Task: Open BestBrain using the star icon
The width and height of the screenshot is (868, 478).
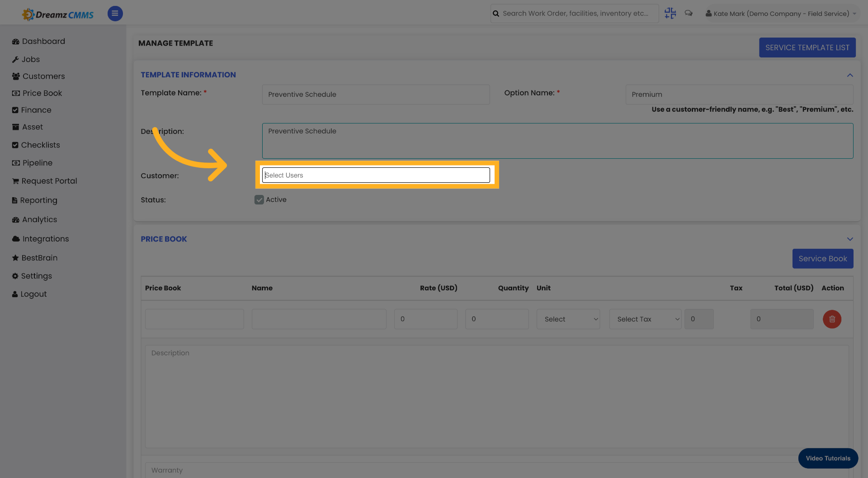Action: 15,258
